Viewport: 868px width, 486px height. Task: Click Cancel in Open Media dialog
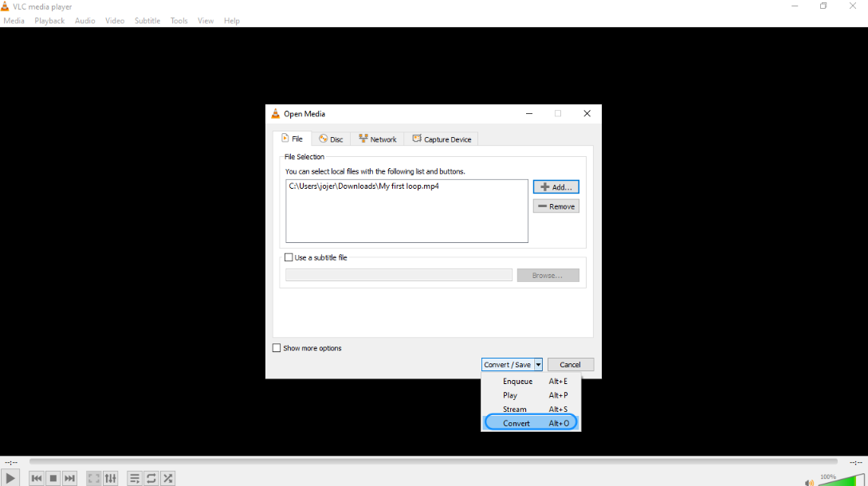[x=570, y=364]
